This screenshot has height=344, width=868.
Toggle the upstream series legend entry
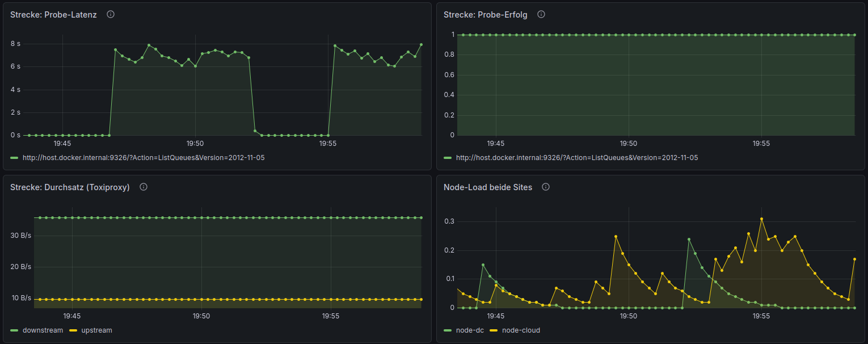[x=96, y=330]
